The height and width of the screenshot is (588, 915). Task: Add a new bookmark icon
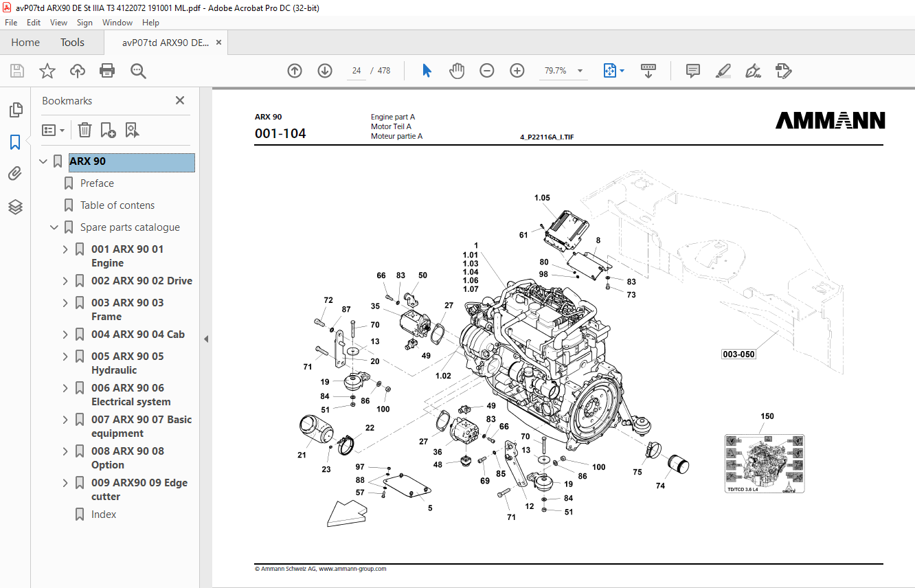pos(108,130)
